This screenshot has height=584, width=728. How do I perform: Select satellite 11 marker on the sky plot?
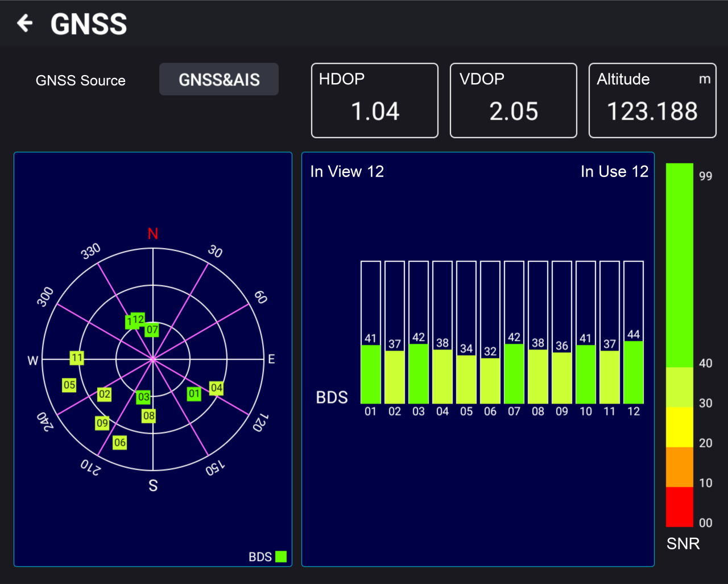(77, 358)
